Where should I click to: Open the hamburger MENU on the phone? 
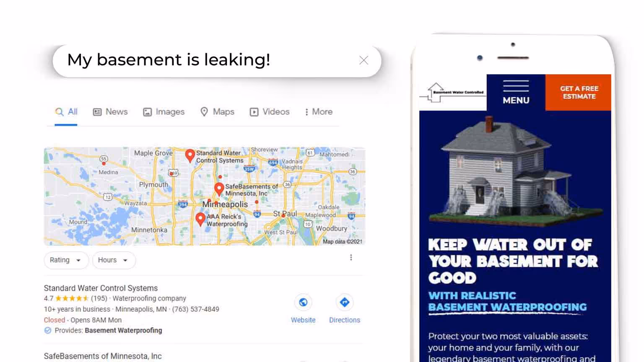[516, 93]
